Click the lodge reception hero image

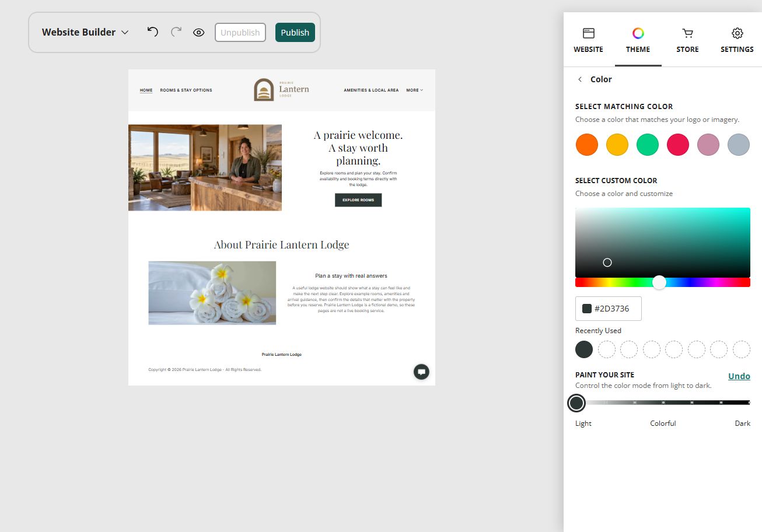205,167
